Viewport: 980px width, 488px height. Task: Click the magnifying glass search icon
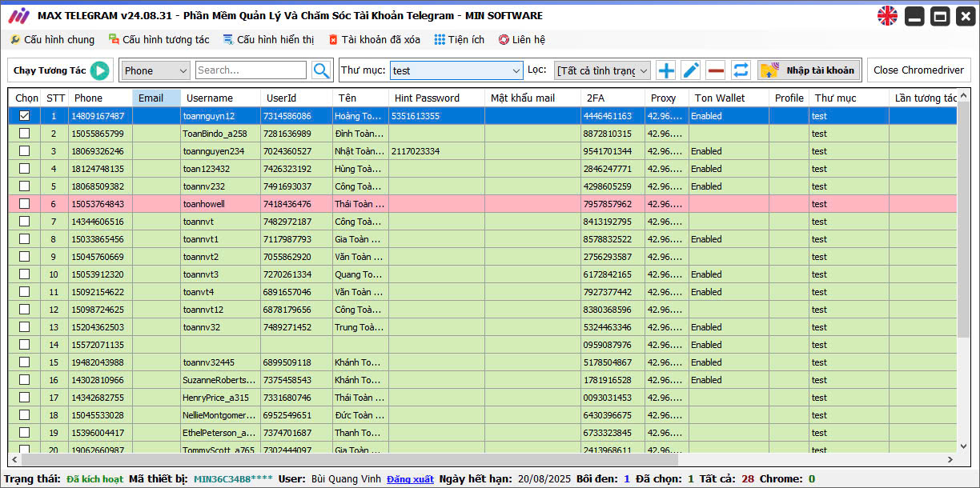[321, 70]
